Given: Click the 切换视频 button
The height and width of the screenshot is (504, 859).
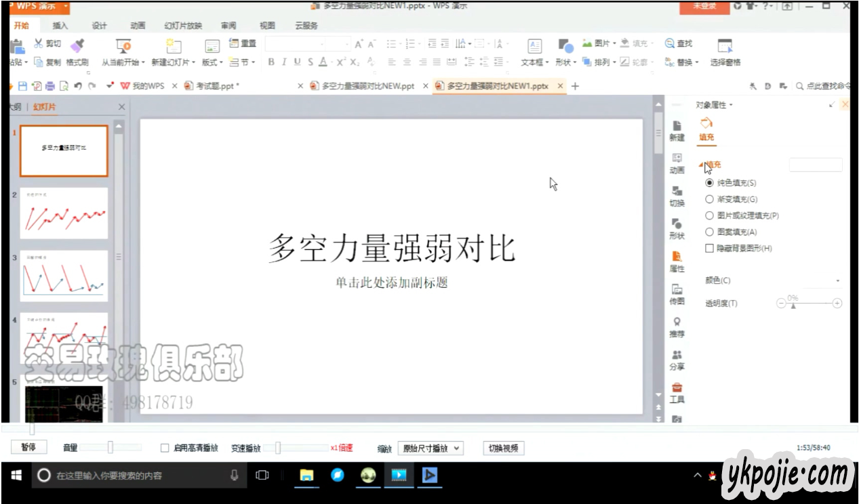Looking at the screenshot, I should click(504, 448).
